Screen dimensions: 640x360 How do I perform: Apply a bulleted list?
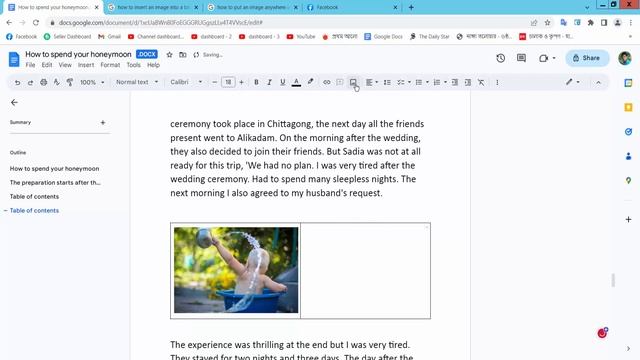click(x=419, y=82)
